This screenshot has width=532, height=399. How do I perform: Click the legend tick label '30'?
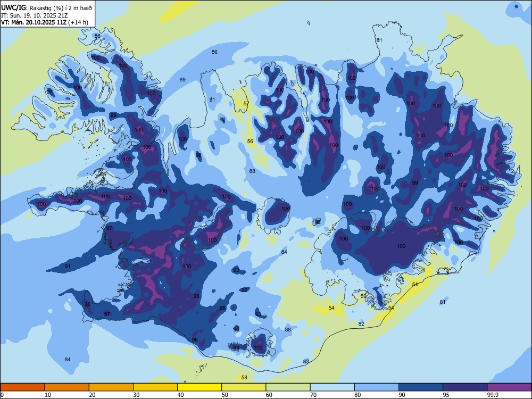(136, 395)
